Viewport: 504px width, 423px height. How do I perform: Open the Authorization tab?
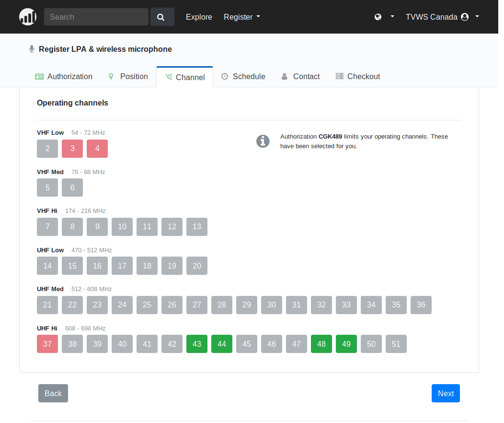click(64, 77)
